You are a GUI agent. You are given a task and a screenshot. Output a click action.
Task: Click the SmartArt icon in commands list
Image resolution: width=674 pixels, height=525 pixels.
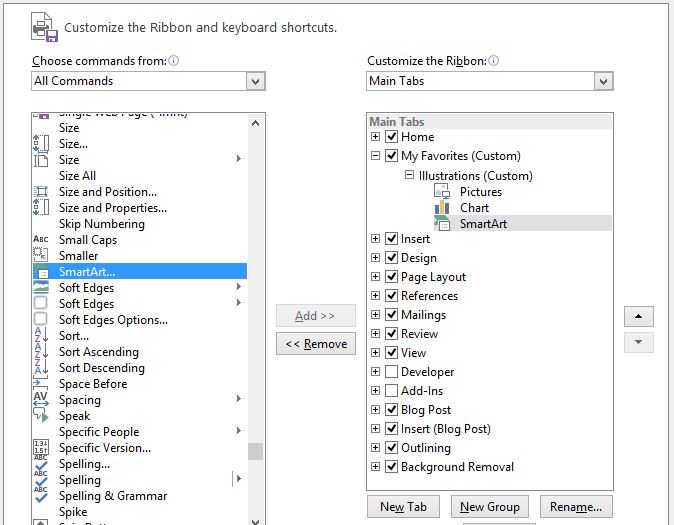[x=41, y=272]
